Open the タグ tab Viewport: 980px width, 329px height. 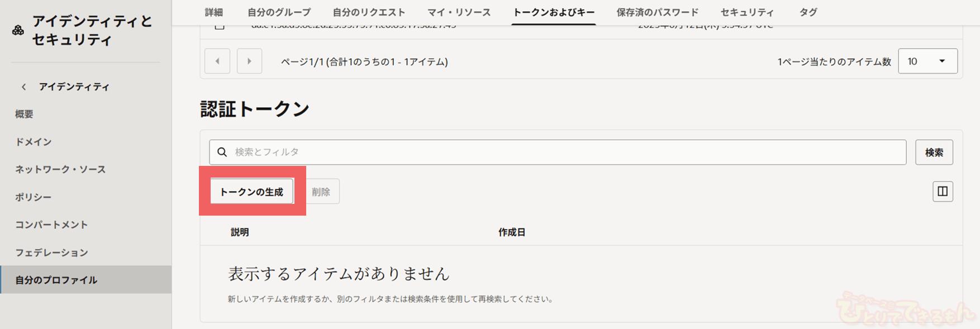(808, 12)
